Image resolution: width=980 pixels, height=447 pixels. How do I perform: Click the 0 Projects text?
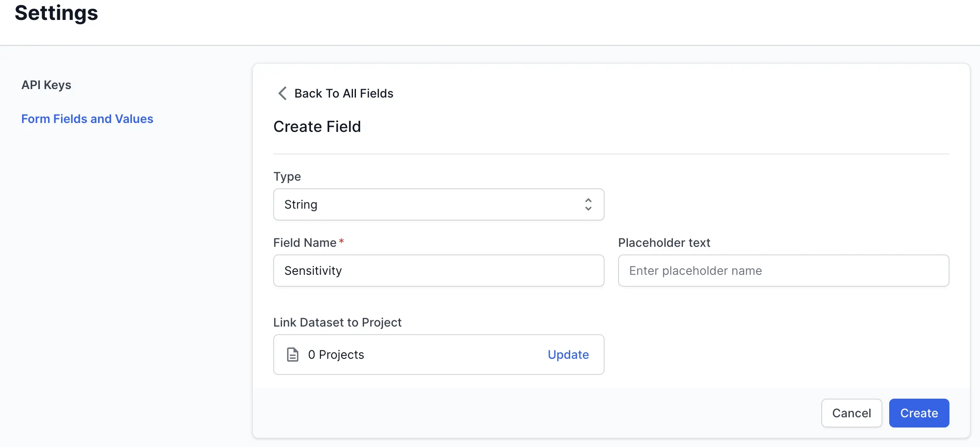(336, 355)
